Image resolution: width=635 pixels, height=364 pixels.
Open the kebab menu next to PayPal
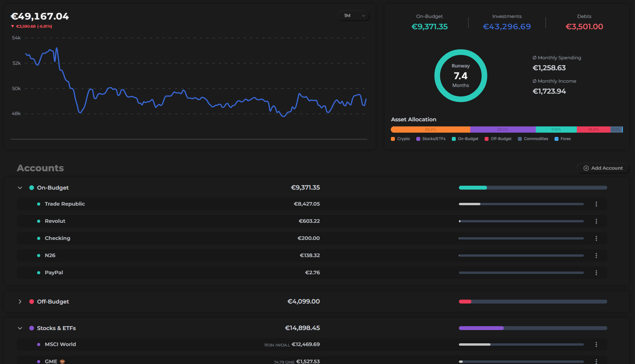click(x=596, y=272)
